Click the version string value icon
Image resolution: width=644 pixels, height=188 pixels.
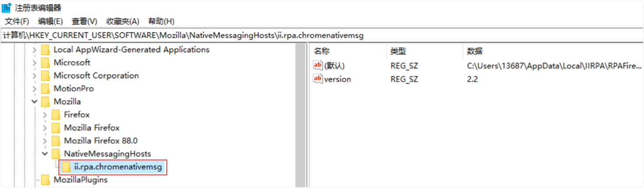pos(318,79)
